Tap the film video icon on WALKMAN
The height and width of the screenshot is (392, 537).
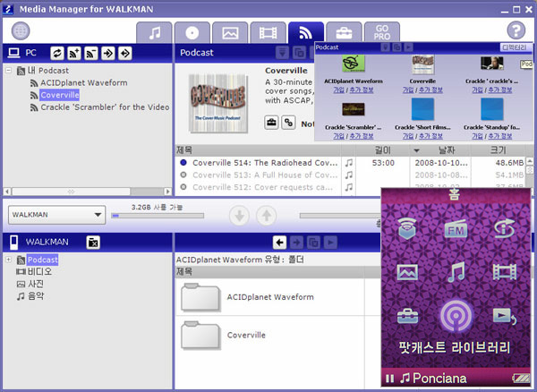pos(504,272)
